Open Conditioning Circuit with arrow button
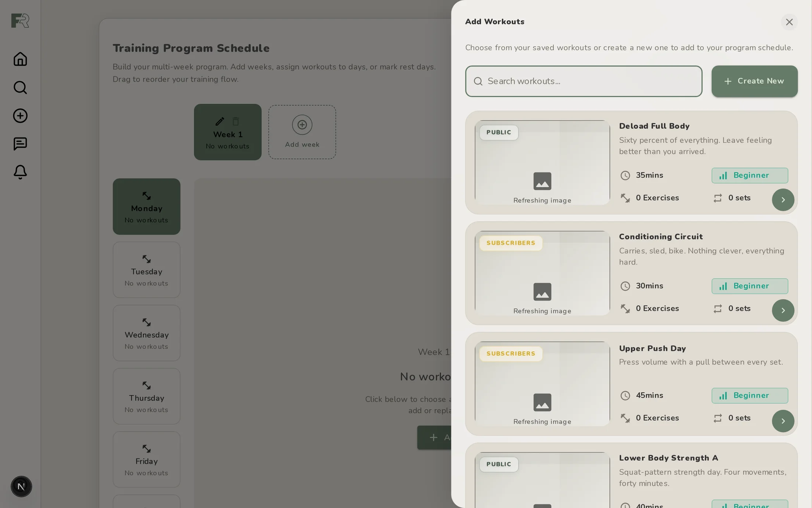Image resolution: width=812 pixels, height=508 pixels. pos(783,310)
